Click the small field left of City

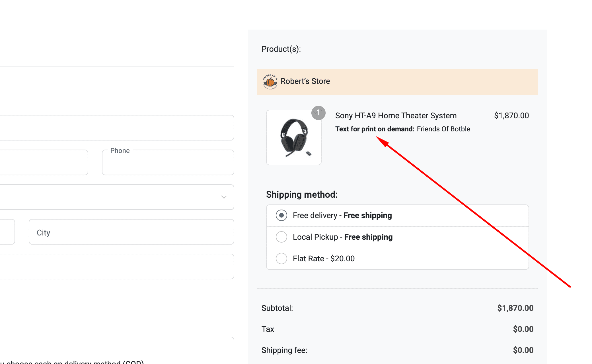click(x=7, y=232)
